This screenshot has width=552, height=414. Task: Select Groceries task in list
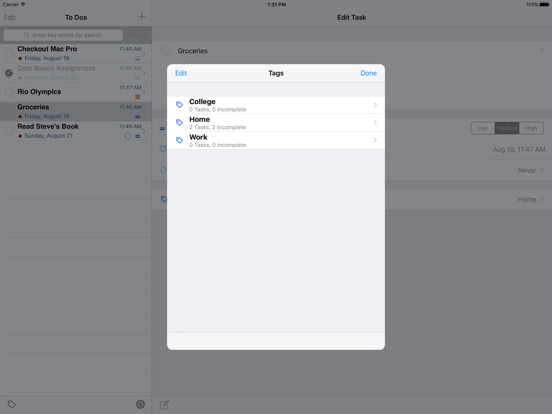[x=76, y=112]
